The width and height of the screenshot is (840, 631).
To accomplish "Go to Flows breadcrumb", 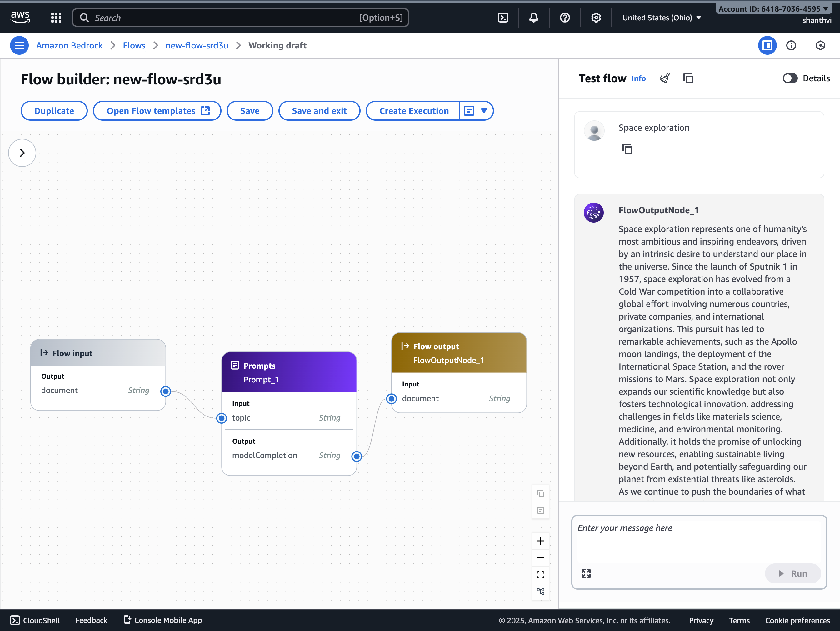I will coord(134,46).
